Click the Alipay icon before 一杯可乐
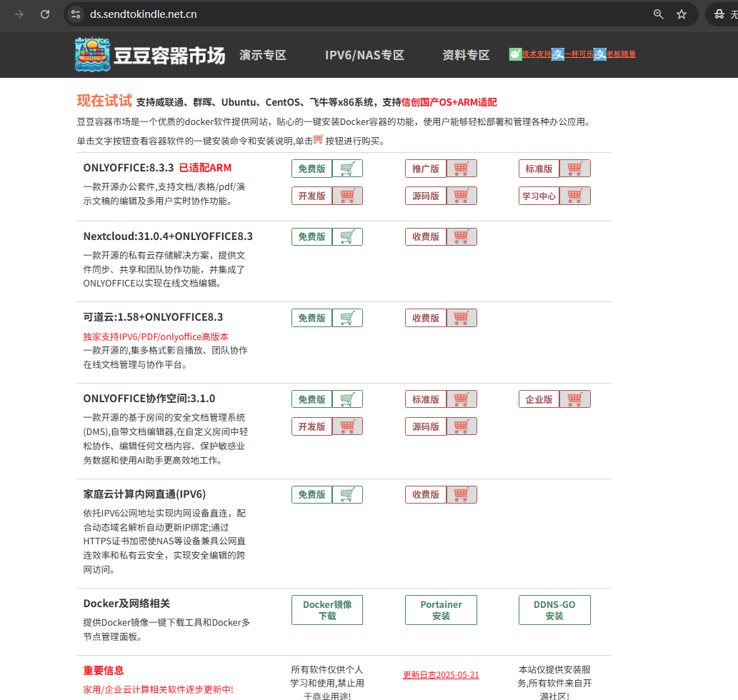Image resolution: width=738 pixels, height=700 pixels. point(558,54)
